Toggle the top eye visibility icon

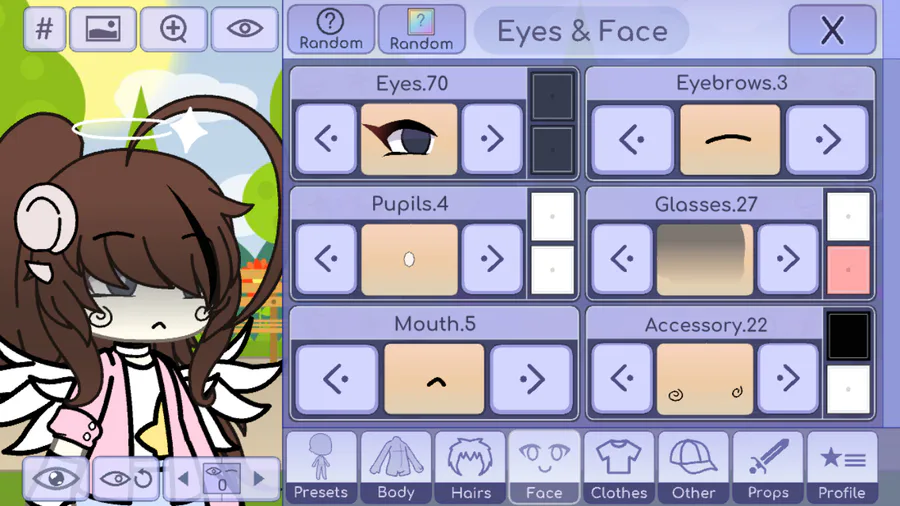[245, 29]
